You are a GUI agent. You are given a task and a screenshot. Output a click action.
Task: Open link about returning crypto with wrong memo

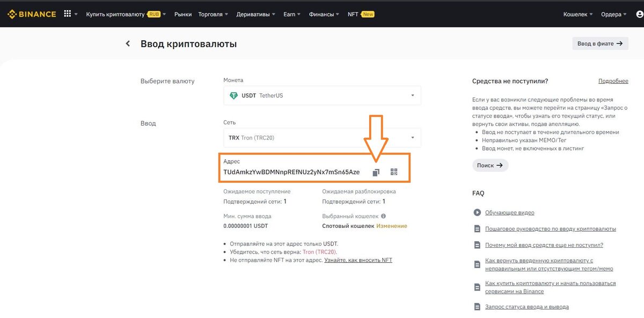point(549,264)
